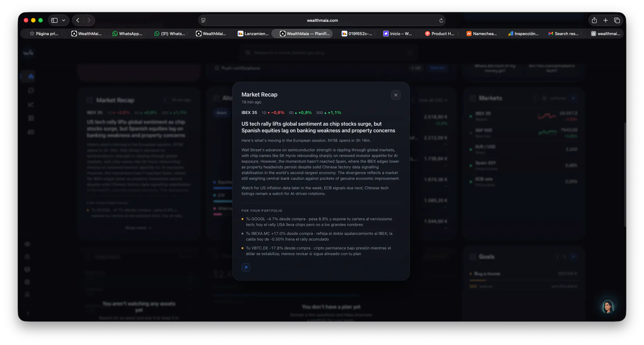Show the tab overview icon

click(x=617, y=20)
